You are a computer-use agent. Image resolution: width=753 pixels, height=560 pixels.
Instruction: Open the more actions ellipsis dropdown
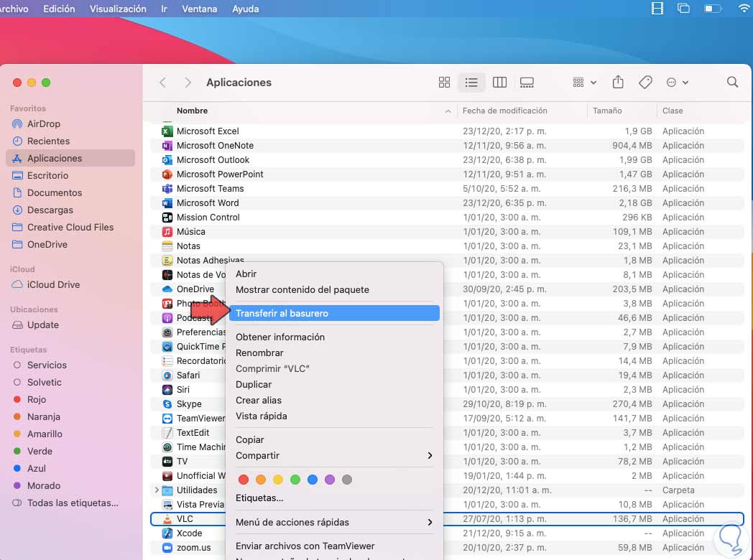[x=678, y=83]
